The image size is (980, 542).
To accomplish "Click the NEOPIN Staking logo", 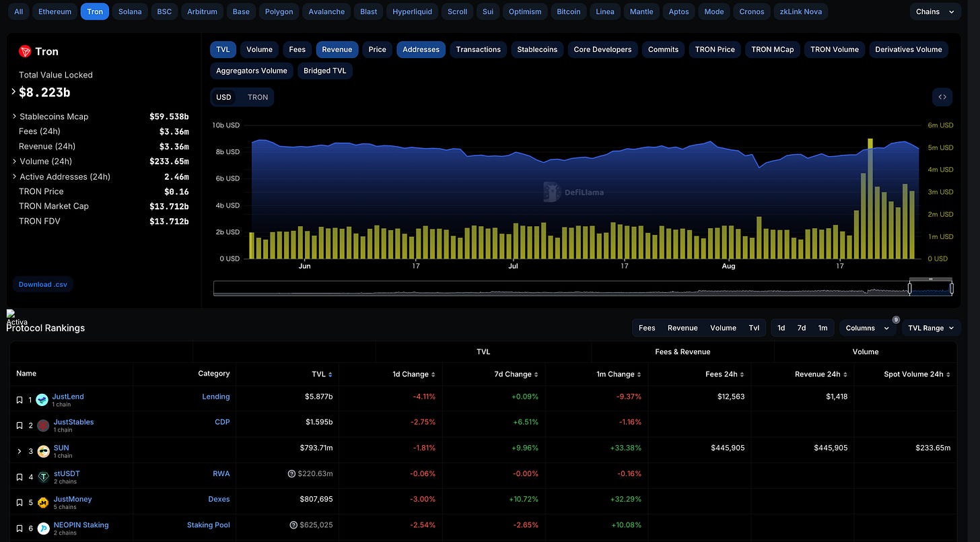I will (x=42, y=529).
